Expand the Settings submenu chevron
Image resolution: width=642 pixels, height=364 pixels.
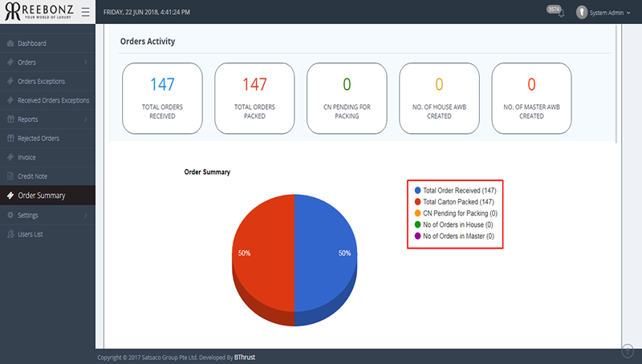point(86,215)
